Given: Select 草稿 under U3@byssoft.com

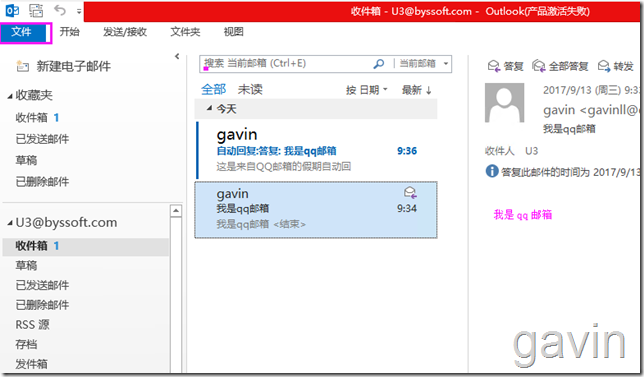Looking at the screenshot, I should 26,265.
